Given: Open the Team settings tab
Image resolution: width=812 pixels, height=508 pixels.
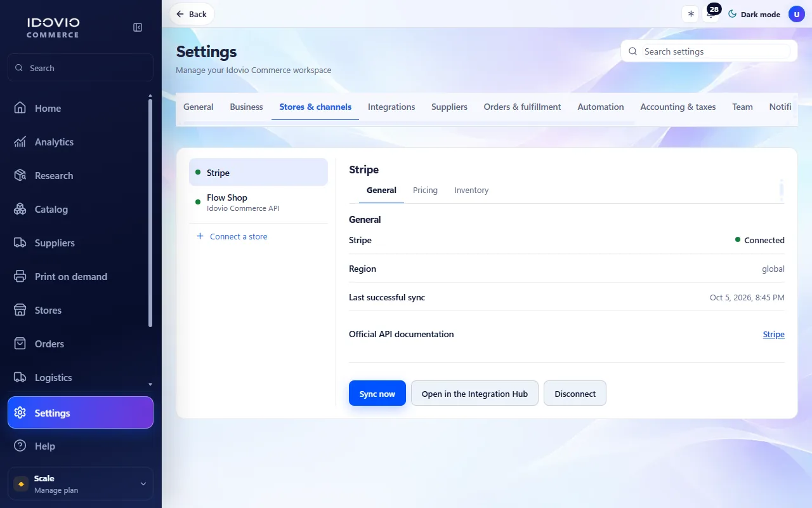Looking at the screenshot, I should (742, 107).
